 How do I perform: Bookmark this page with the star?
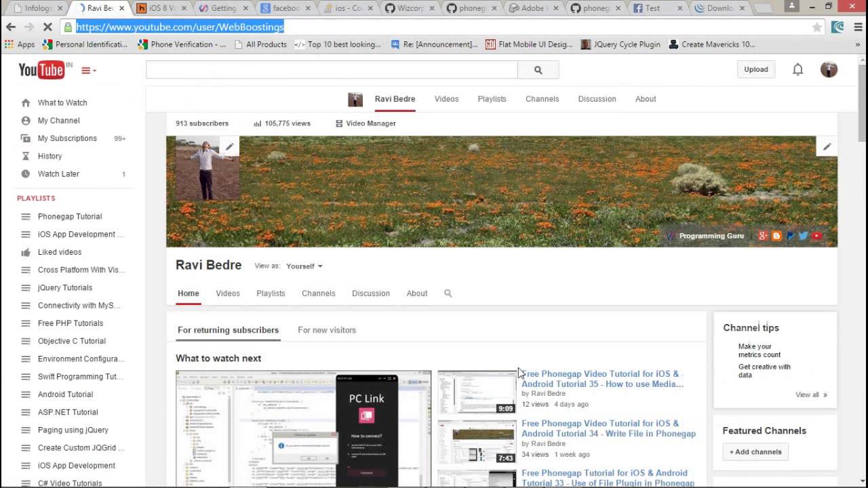(x=817, y=27)
